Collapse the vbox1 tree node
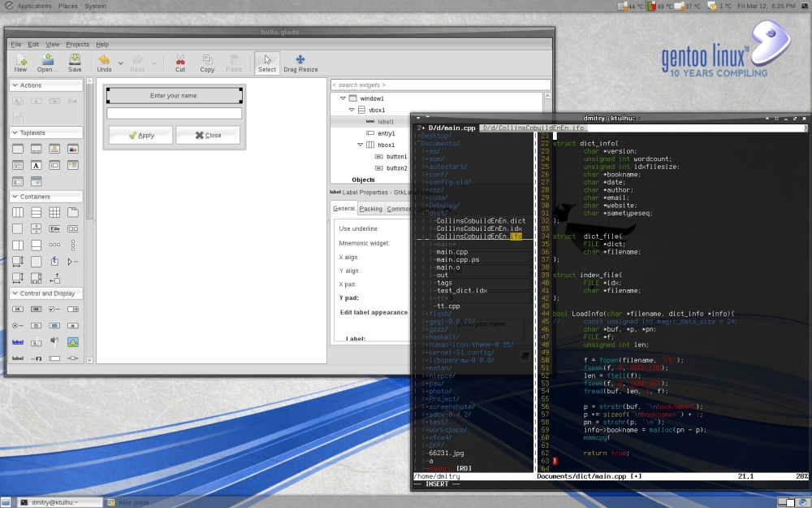The image size is (812, 508). coord(352,110)
